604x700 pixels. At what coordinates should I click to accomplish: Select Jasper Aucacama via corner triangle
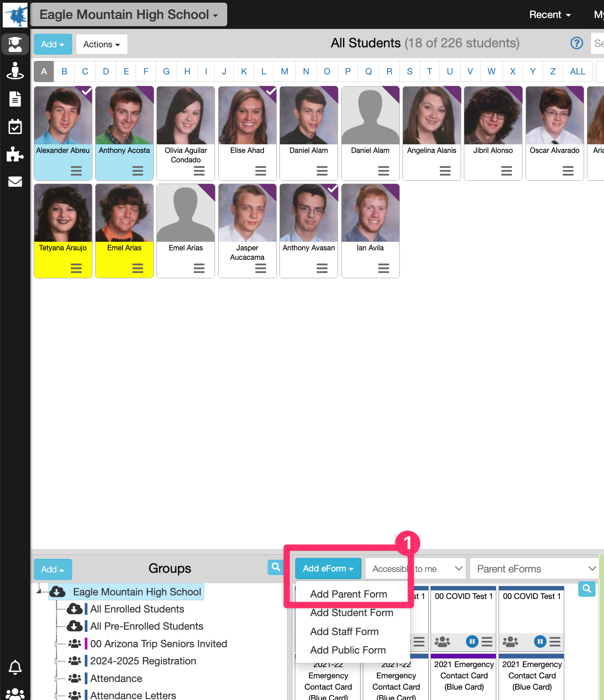270,189
